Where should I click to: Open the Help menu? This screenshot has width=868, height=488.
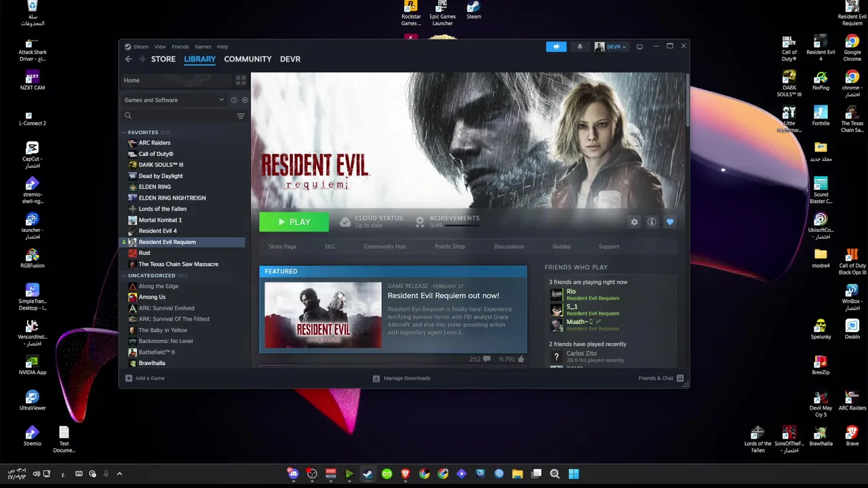point(222,47)
